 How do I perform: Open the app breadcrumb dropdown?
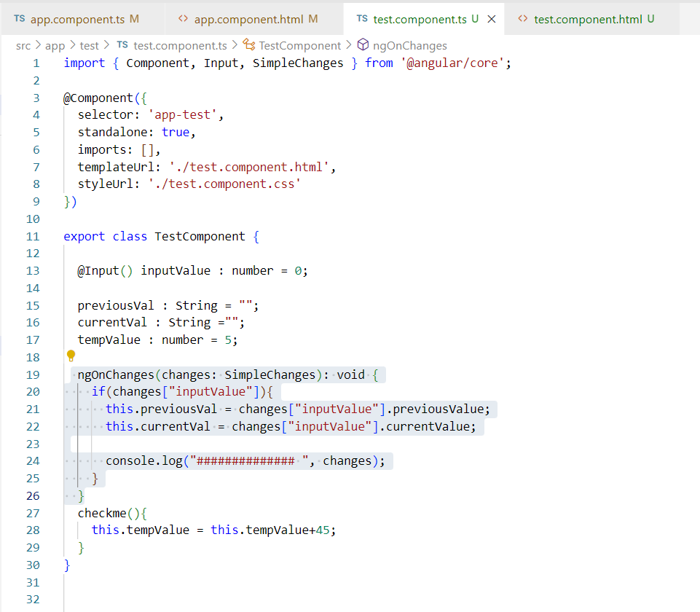coord(55,45)
